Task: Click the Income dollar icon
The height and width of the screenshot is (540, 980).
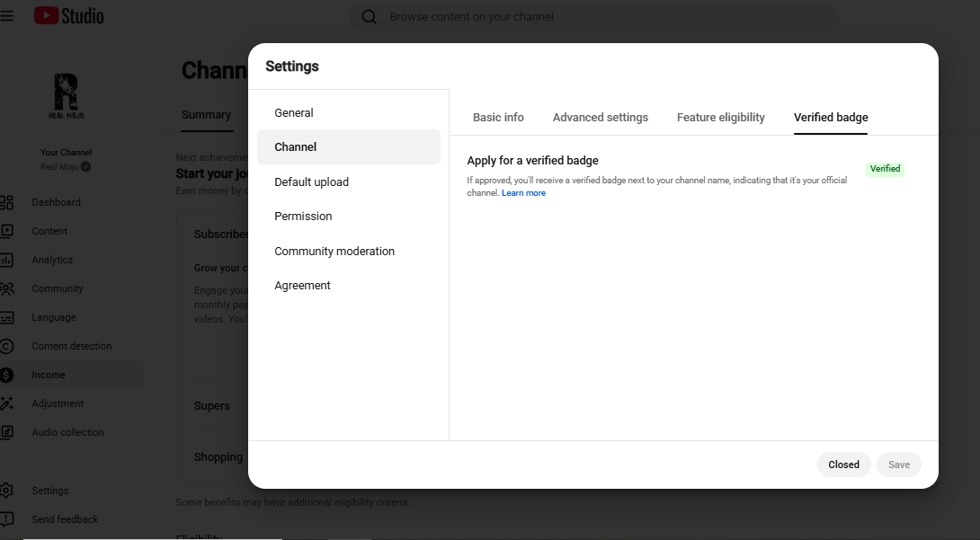Action: coord(6,375)
